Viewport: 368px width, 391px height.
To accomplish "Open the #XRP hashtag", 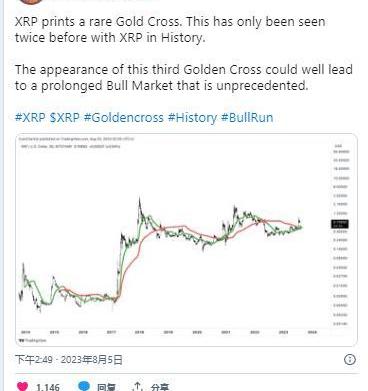I will coord(30,117).
